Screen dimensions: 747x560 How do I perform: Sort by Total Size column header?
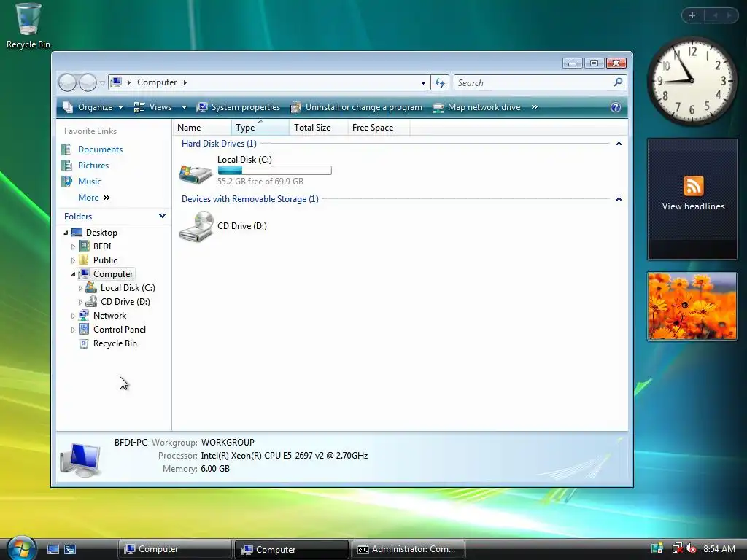coord(318,127)
